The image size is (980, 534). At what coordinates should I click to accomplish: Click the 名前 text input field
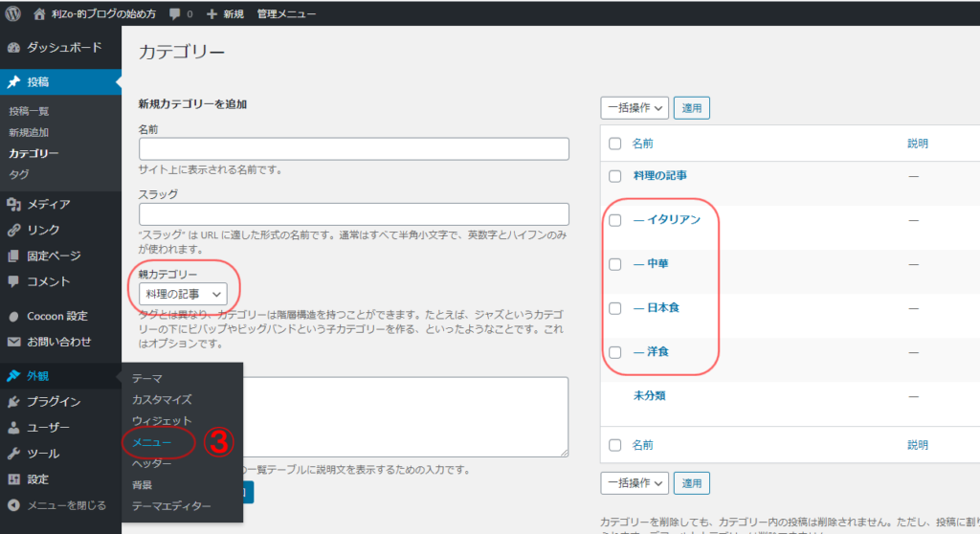(x=353, y=149)
